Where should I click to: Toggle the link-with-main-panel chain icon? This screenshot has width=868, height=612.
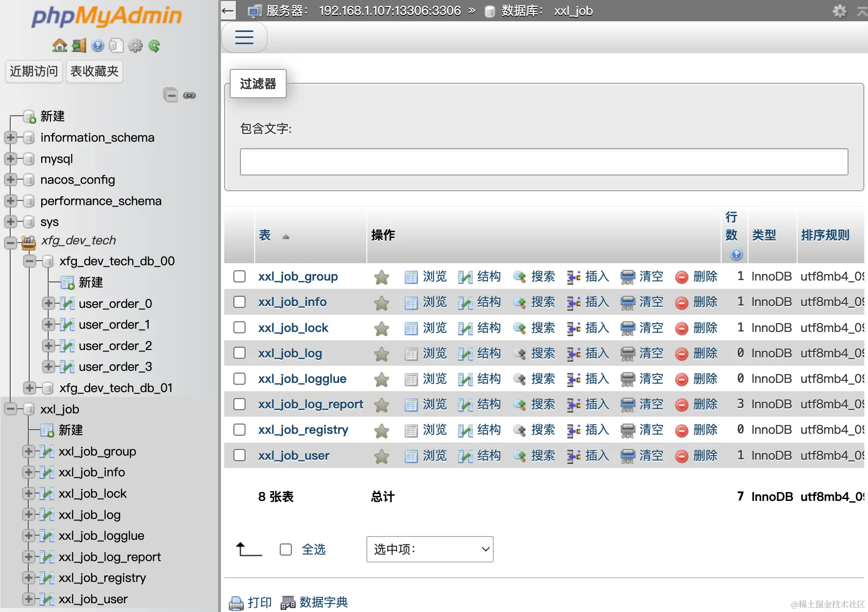click(x=189, y=95)
